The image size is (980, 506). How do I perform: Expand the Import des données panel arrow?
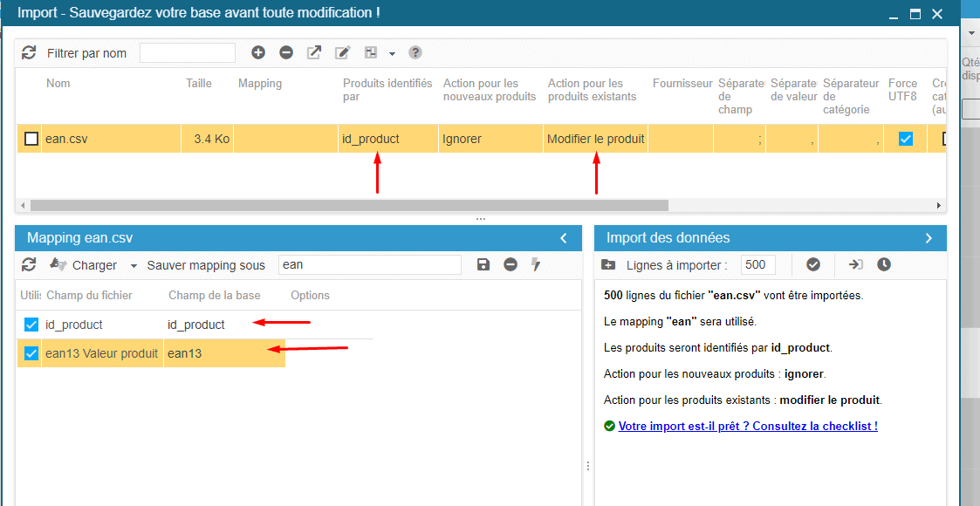[x=929, y=238]
